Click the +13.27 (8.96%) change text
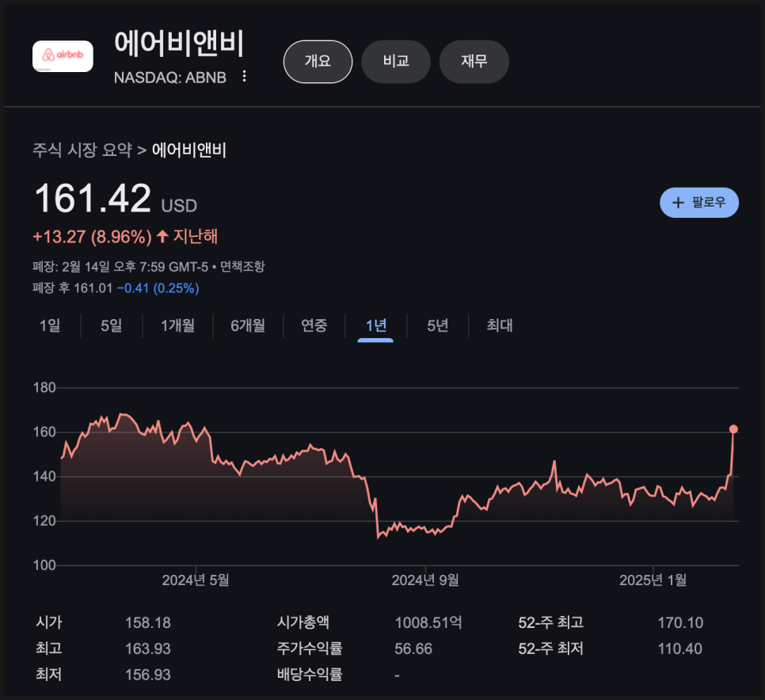 pos(92,237)
